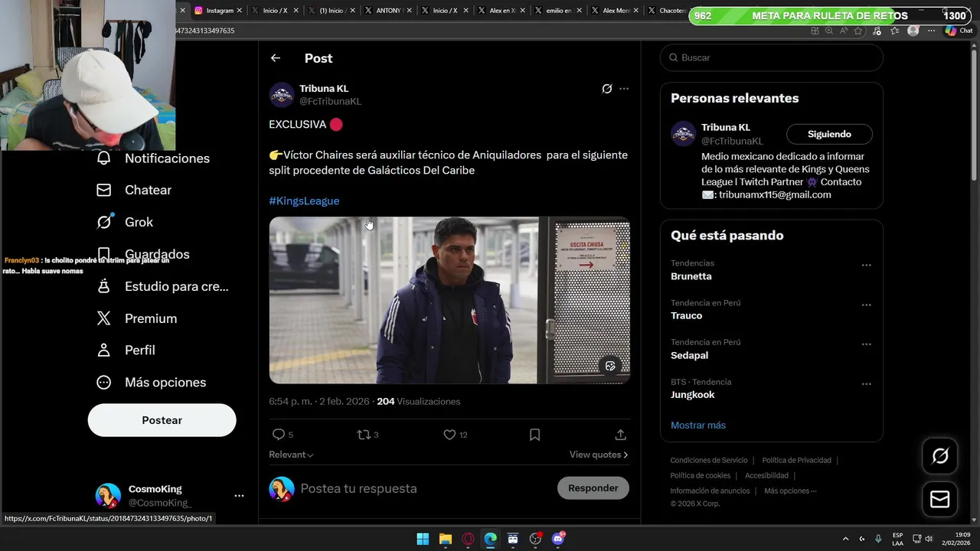
Task: Open Notificaciones in the sidebar
Action: click(x=153, y=158)
